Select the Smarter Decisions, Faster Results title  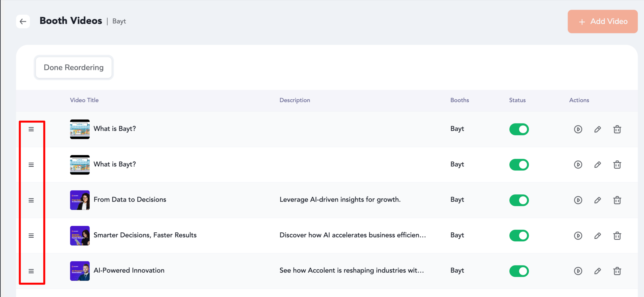(145, 235)
